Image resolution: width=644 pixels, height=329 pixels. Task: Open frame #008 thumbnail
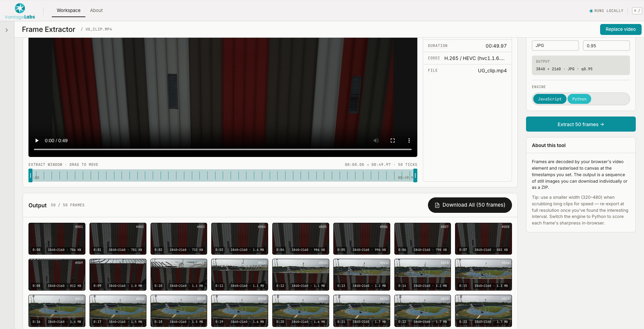[x=484, y=239]
